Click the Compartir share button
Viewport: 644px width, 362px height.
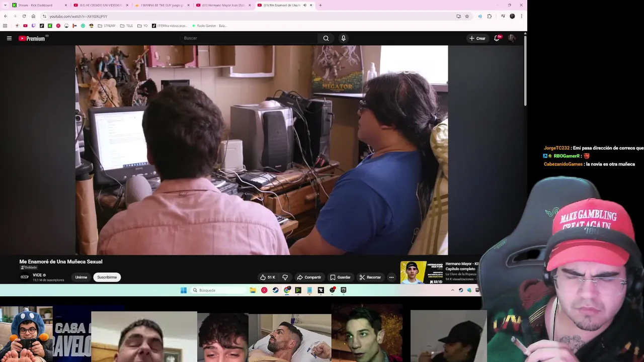309,277
